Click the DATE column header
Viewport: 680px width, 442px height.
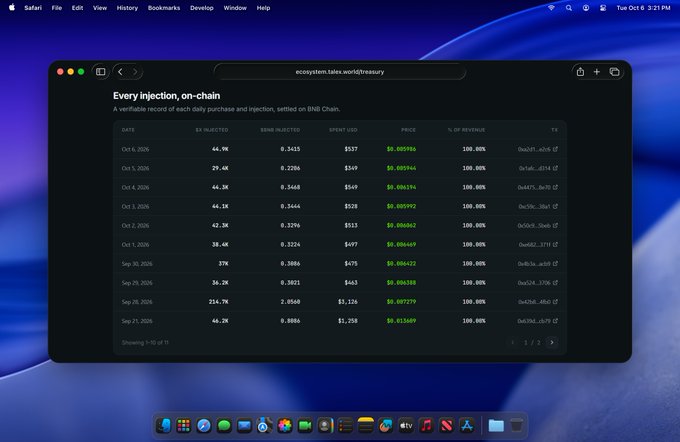128,130
